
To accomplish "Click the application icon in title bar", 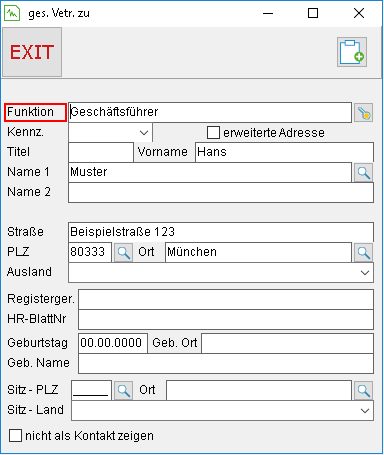I will pos(12,13).
